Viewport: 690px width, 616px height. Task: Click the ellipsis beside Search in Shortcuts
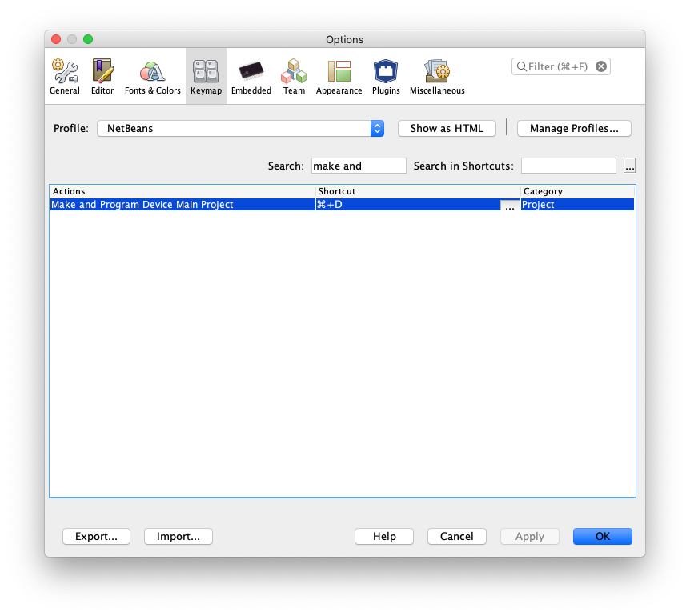tap(629, 166)
